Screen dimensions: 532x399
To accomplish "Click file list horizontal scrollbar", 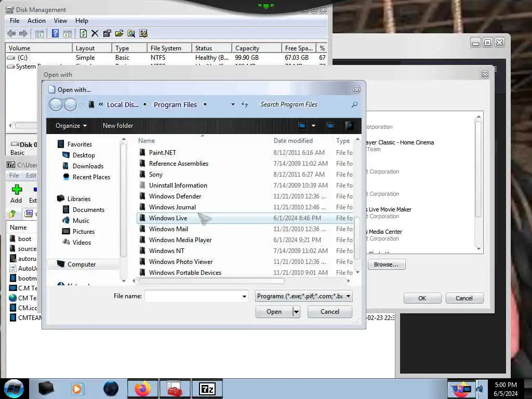I will 211,281.
